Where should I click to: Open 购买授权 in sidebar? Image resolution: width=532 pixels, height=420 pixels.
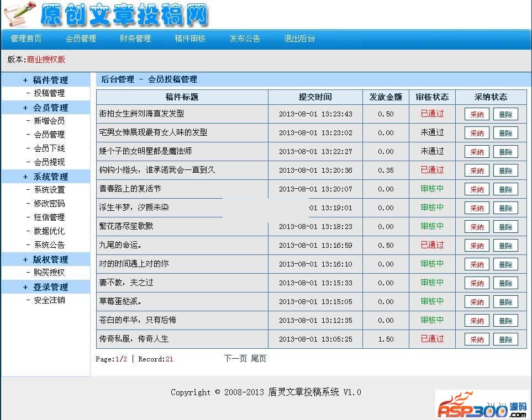pyautogui.click(x=49, y=273)
